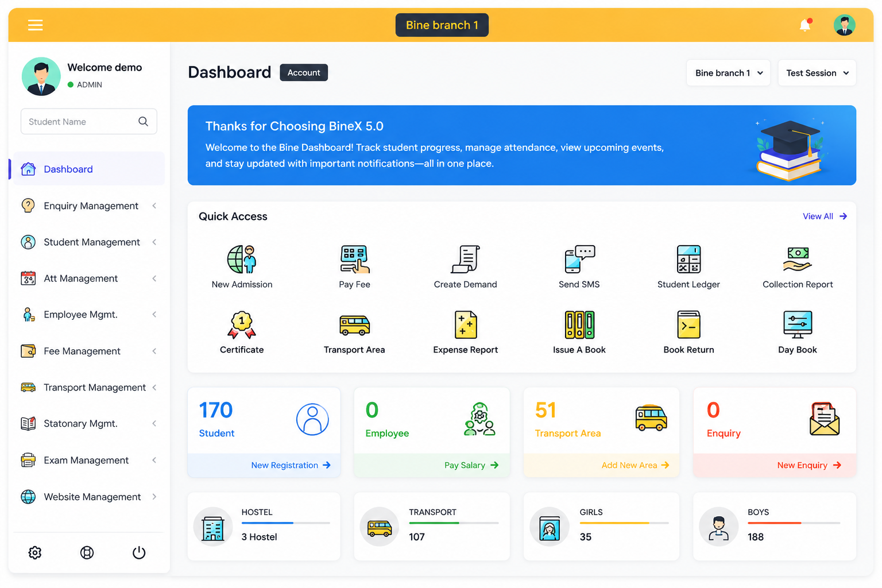Image resolution: width=882 pixels, height=588 pixels.
Task: Click View All link in Quick Access
Action: 825,216
